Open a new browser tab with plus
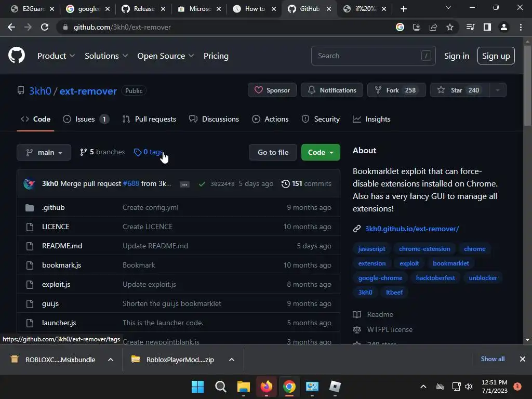 tap(403, 9)
